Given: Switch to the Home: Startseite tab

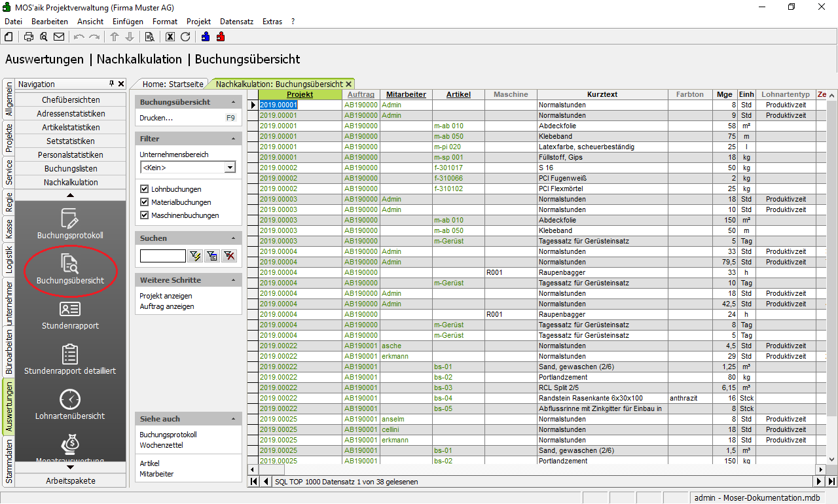Looking at the screenshot, I should [x=172, y=84].
